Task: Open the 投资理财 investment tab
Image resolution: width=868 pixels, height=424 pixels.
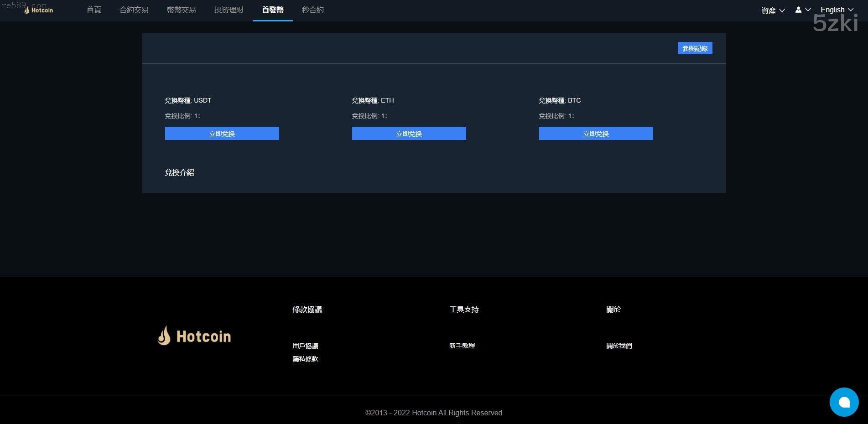Action: (x=229, y=10)
